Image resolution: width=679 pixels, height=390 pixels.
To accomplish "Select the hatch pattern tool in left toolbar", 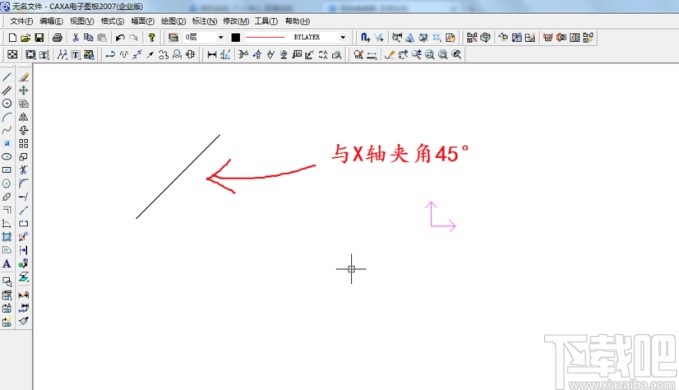I will pos(7,237).
